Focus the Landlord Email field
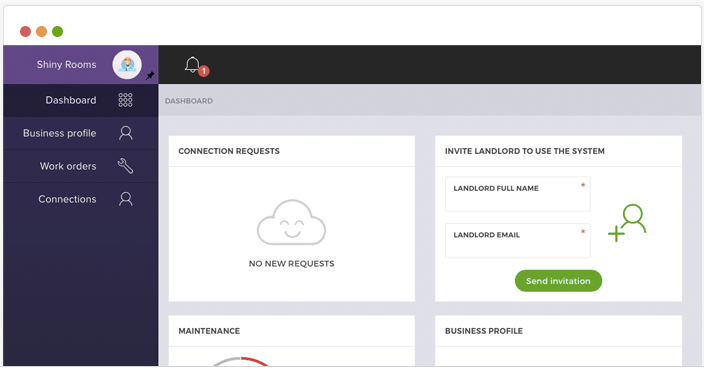 point(518,241)
